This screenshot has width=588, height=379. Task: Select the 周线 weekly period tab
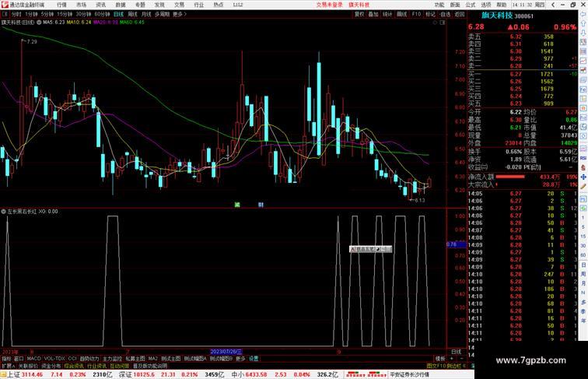132,14
